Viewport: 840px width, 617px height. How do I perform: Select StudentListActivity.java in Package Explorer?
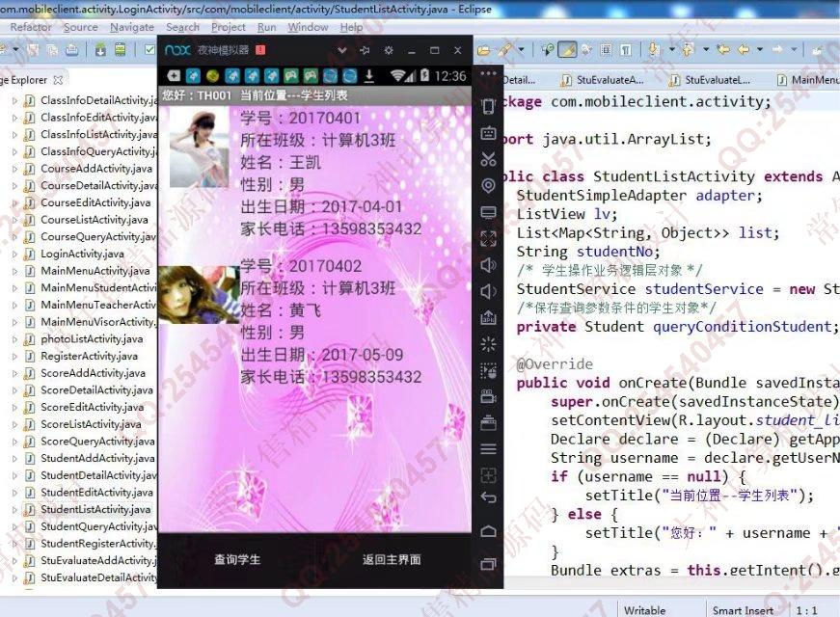[95, 509]
